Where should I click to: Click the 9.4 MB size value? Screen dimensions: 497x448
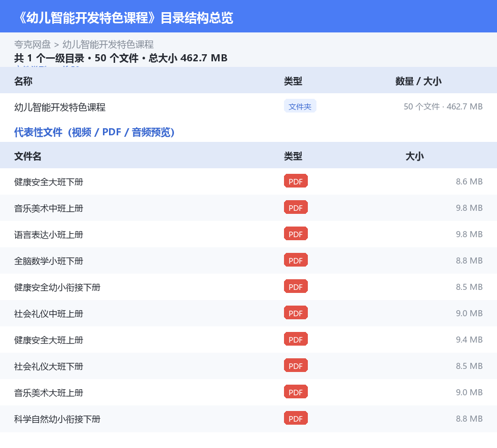click(x=469, y=340)
